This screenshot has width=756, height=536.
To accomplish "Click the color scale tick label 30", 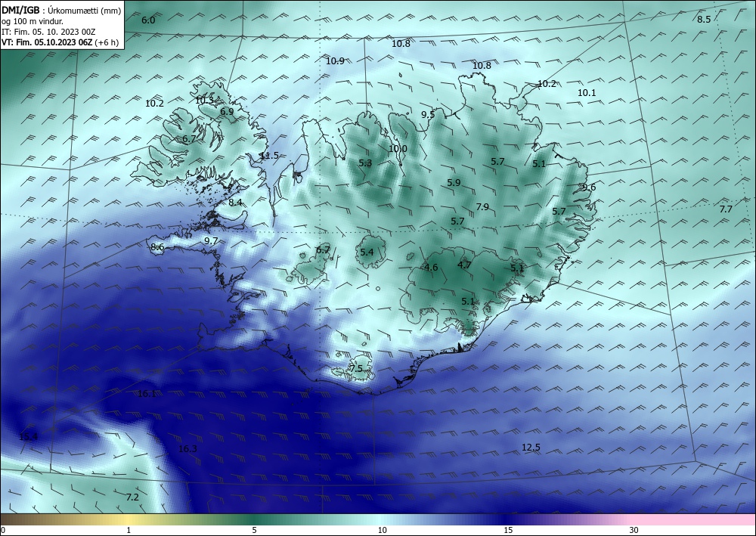I will click(634, 530).
